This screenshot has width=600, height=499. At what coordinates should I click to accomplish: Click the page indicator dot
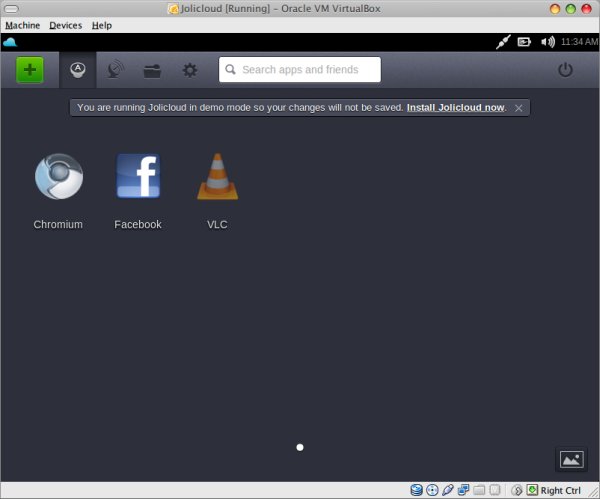pos(300,447)
